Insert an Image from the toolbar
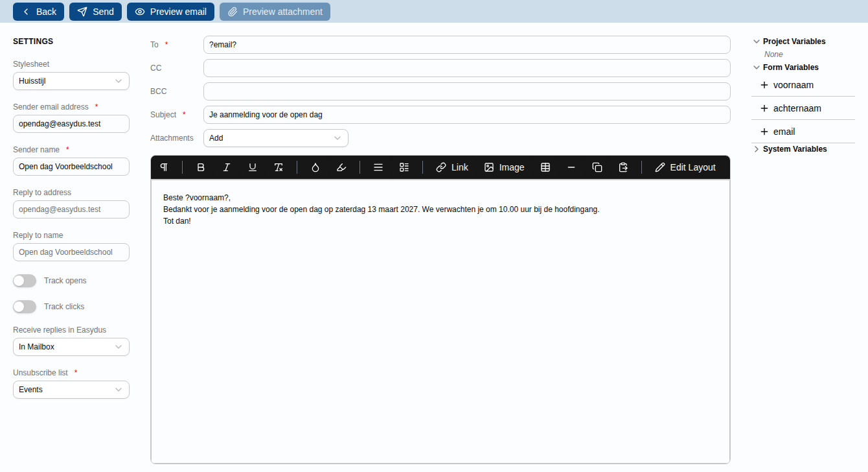The image size is (868, 472). [504, 167]
